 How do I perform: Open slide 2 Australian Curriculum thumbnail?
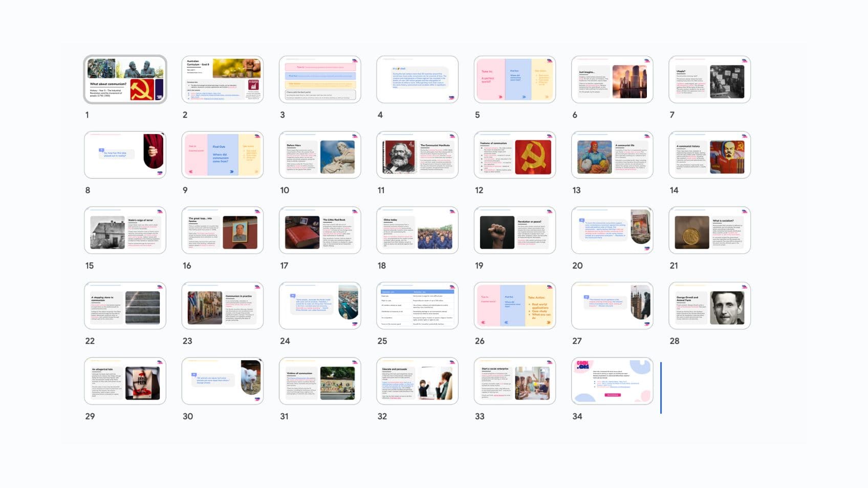tap(223, 80)
